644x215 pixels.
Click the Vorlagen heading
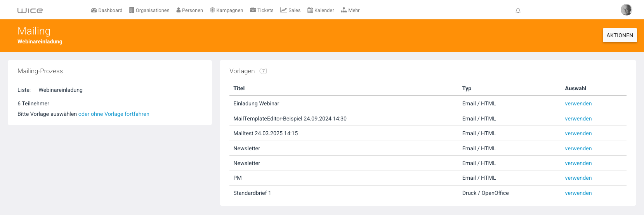click(242, 71)
